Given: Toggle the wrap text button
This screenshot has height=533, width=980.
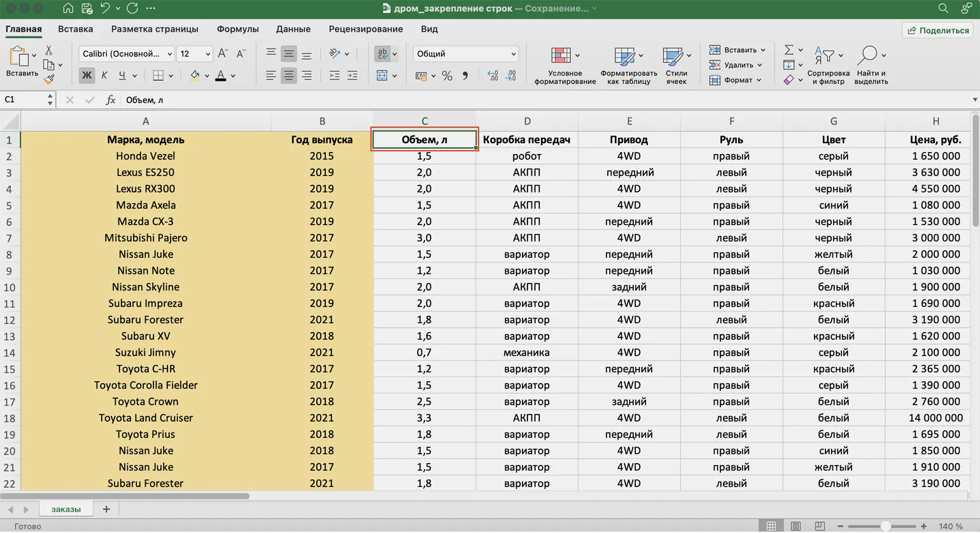Looking at the screenshot, I should 382,54.
